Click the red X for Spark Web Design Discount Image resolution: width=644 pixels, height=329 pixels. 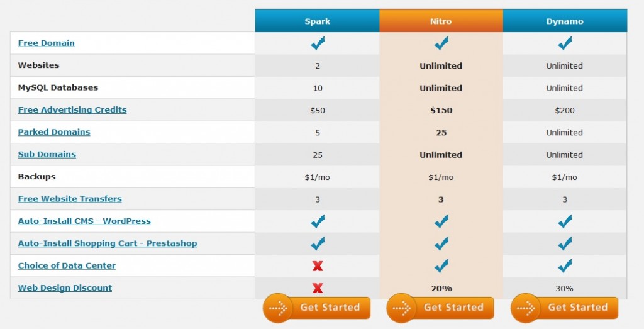click(318, 288)
